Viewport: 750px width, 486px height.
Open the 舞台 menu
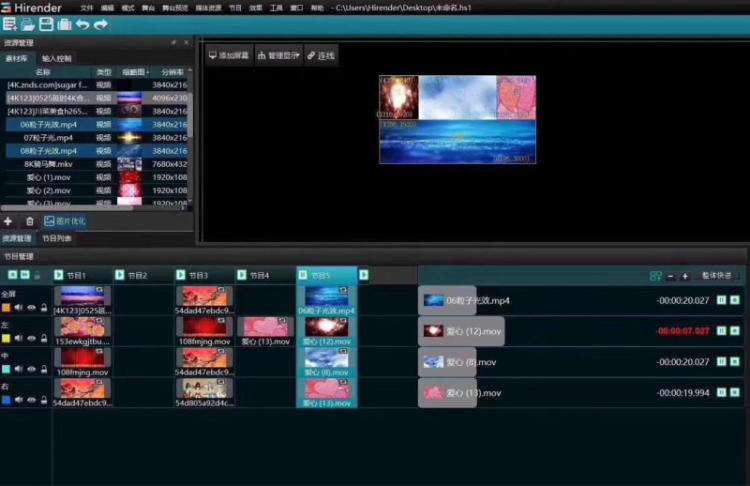point(148,8)
